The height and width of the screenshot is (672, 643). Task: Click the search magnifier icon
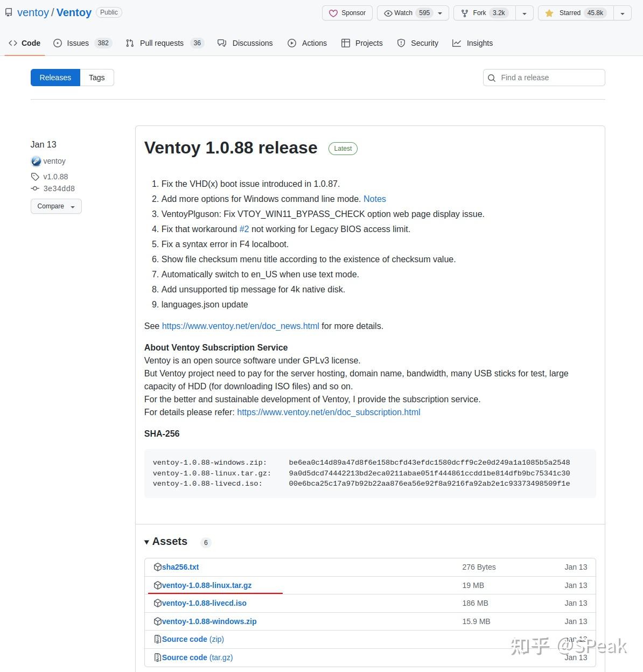point(492,78)
